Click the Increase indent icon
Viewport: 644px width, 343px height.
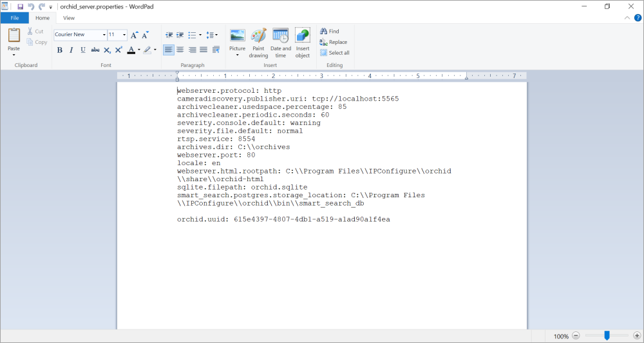[180, 35]
